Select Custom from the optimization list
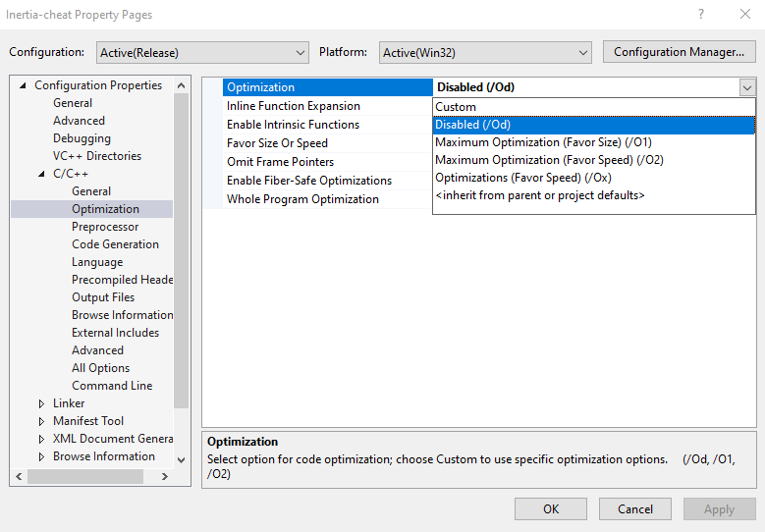 [x=456, y=107]
